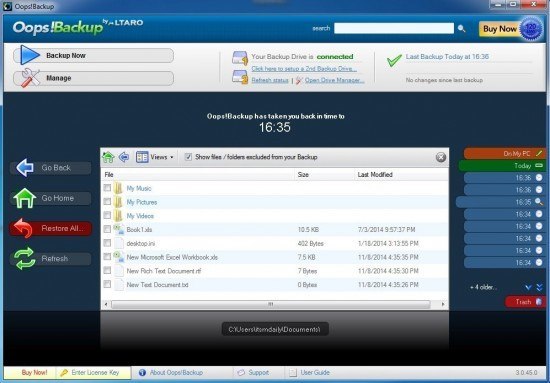Click the Book1.xls Excel file icon

coord(119,229)
